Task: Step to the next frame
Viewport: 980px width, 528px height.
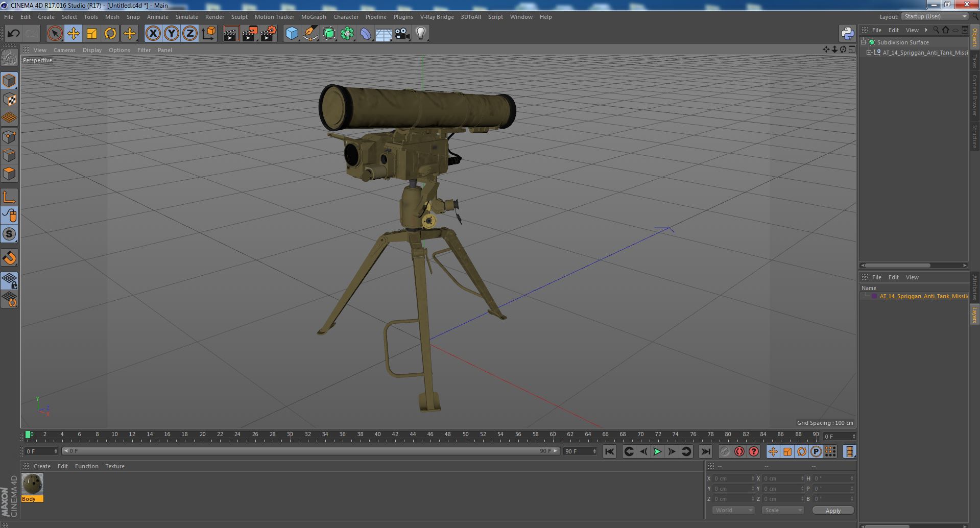Action: point(672,451)
